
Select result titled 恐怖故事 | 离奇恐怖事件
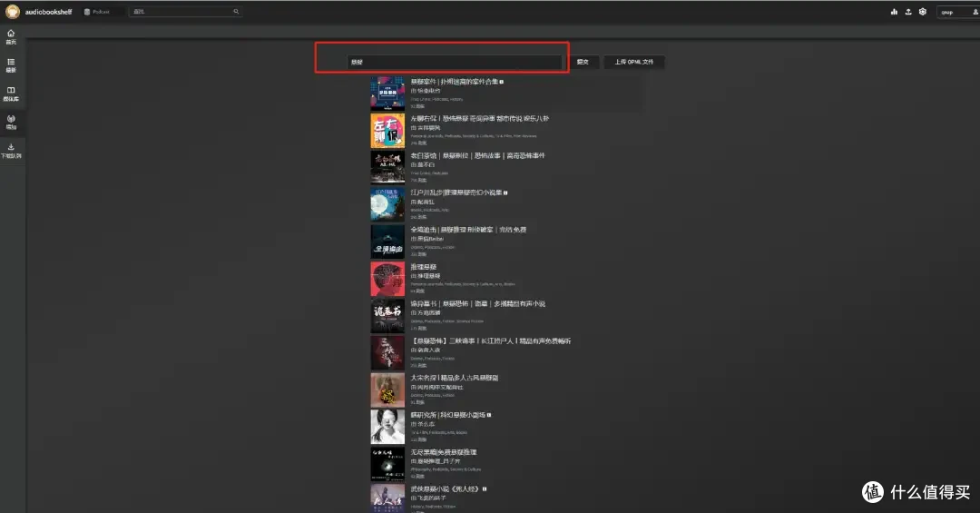tap(477, 155)
